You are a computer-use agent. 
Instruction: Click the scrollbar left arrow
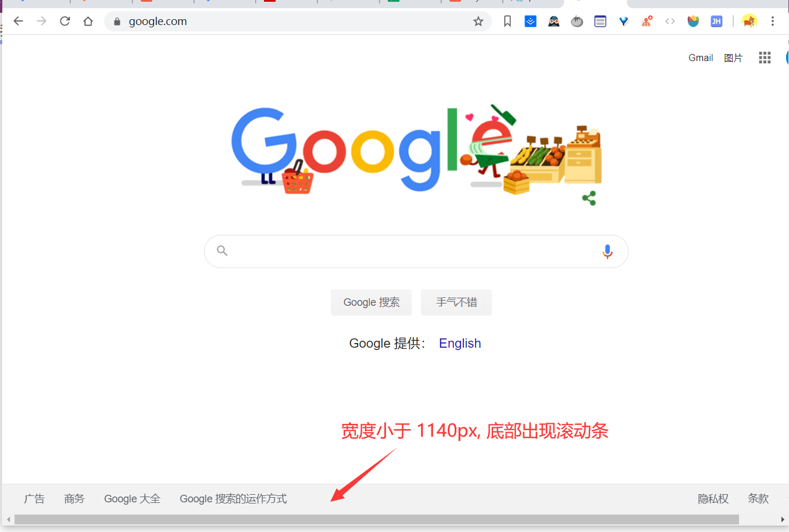tap(8, 519)
